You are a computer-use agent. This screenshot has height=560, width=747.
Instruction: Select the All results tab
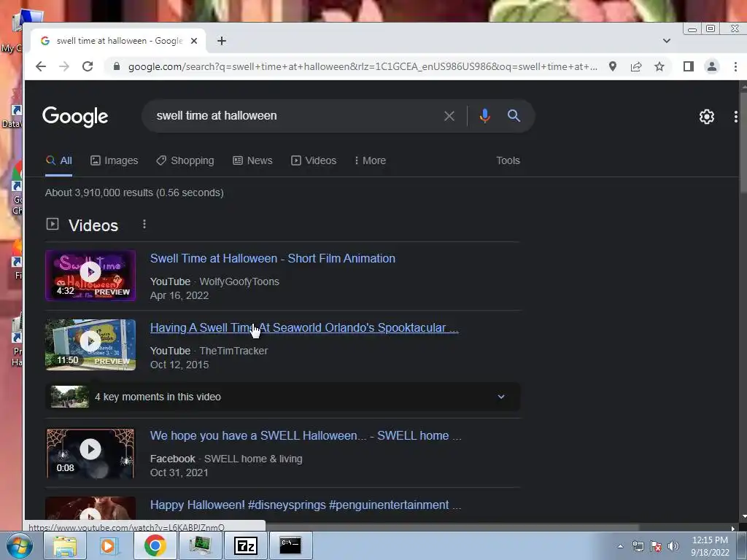(x=58, y=160)
